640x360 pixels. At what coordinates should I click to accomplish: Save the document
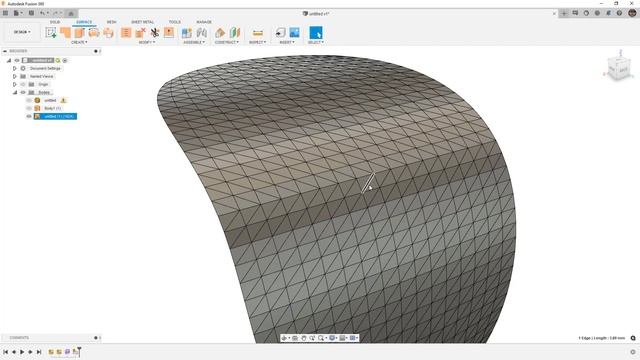tap(31, 13)
